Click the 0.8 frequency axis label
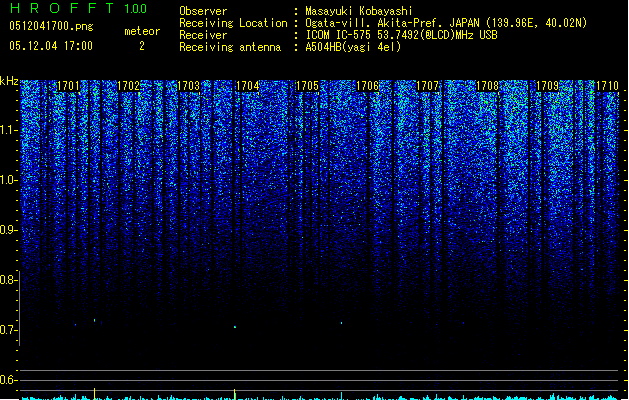 (x=8, y=280)
